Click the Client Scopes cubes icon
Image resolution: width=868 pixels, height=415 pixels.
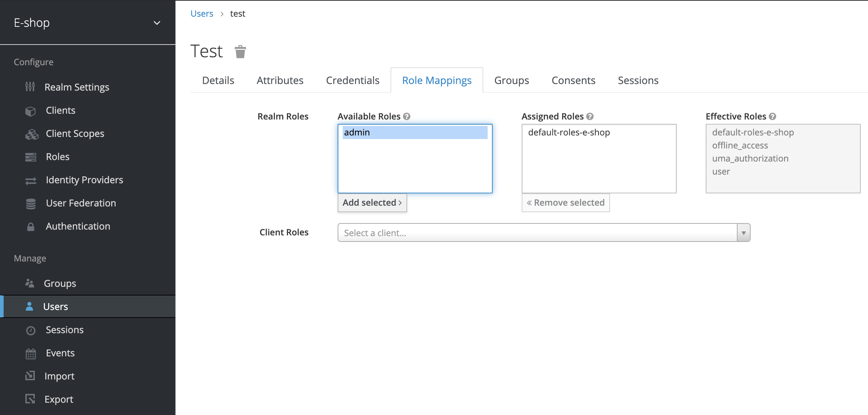pyautogui.click(x=32, y=134)
